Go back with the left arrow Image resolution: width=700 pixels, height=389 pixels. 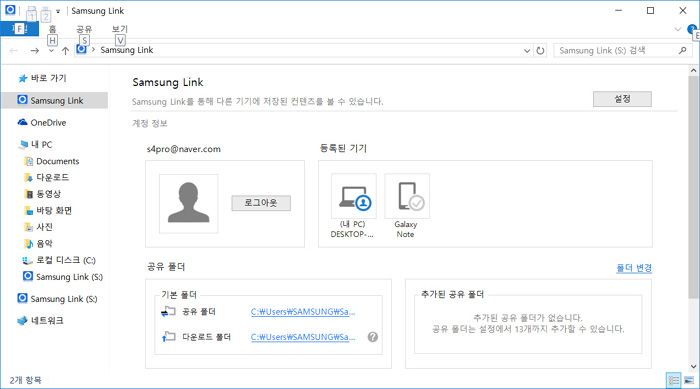13,50
